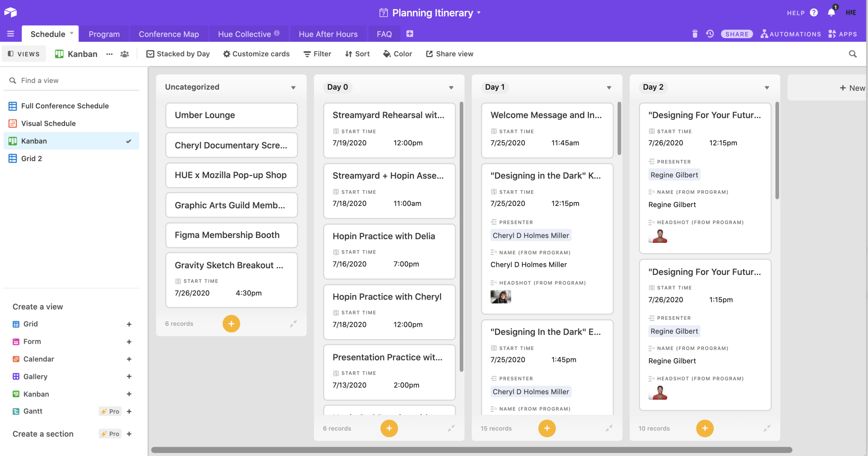The width and height of the screenshot is (868, 456).
Task: Enable the Stacked by Day checkbox
Action: 151,54
